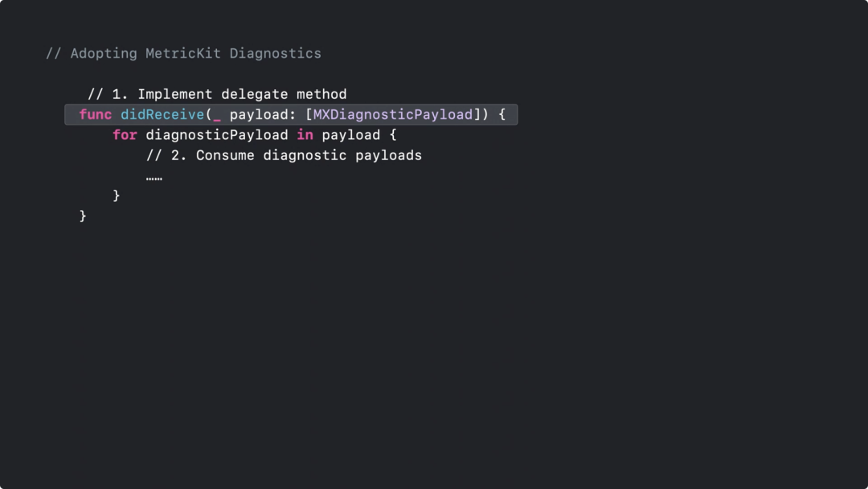This screenshot has height=489, width=868.
Task: Select the "diagnosticPayload" loop variable
Action: 217,135
